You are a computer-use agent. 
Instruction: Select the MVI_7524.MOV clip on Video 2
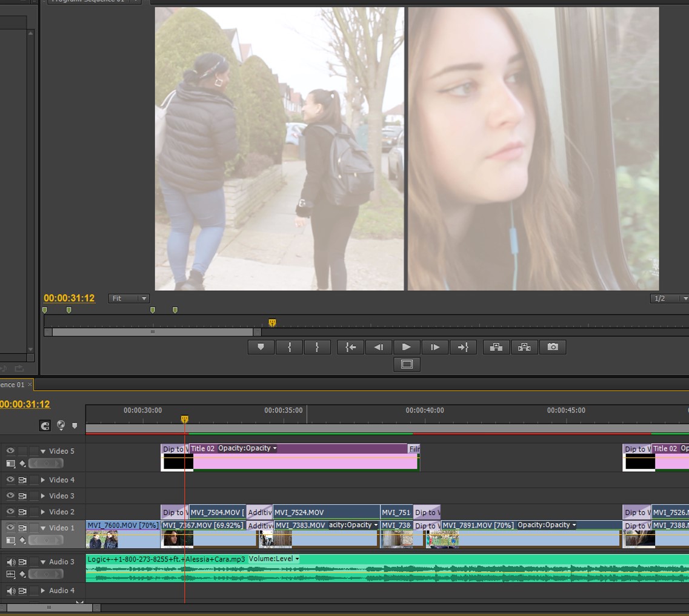(x=326, y=512)
